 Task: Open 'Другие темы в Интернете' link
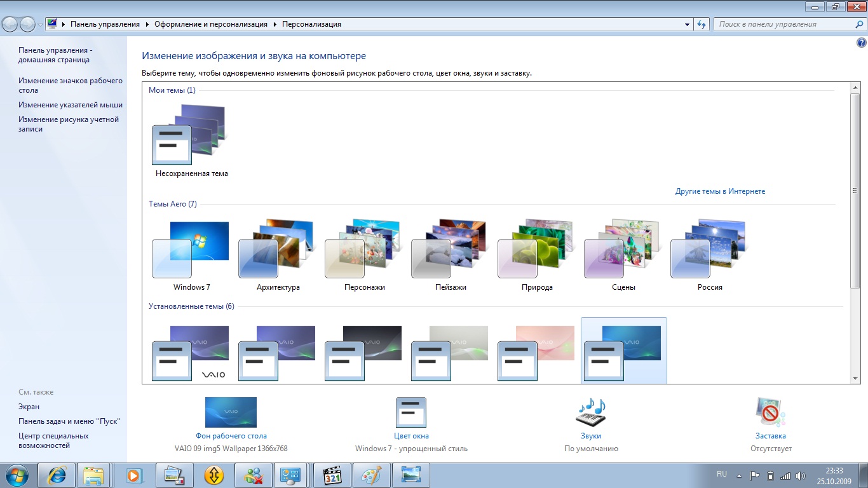720,191
